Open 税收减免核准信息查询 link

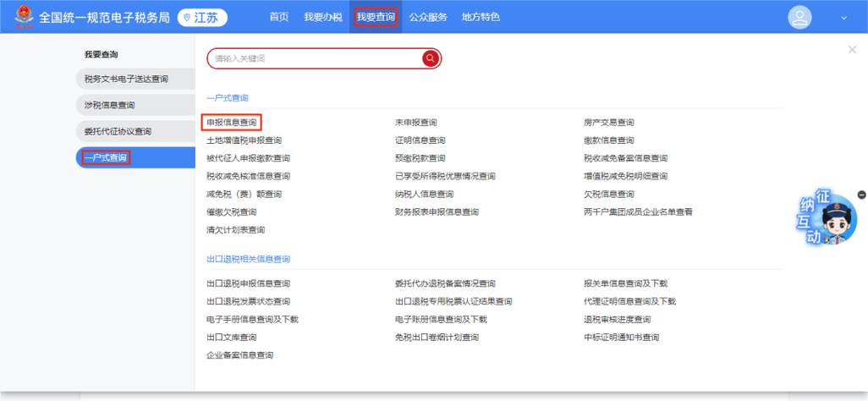(248, 176)
